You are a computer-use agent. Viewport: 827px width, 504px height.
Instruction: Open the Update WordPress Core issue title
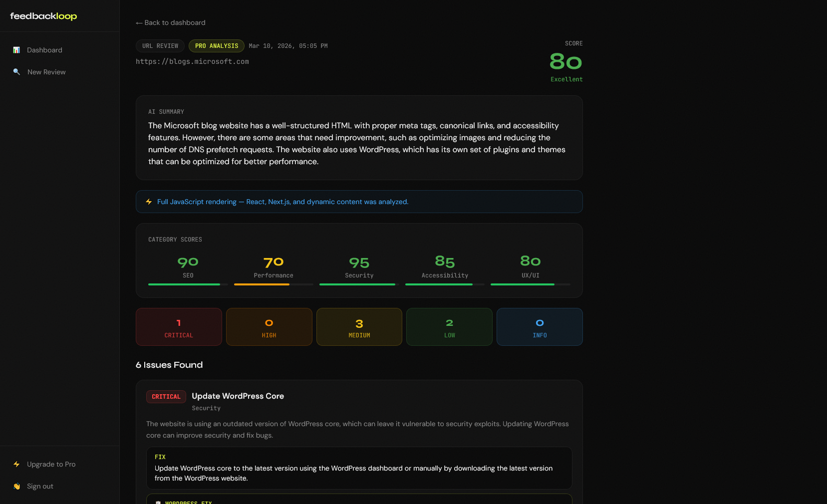coord(238,396)
